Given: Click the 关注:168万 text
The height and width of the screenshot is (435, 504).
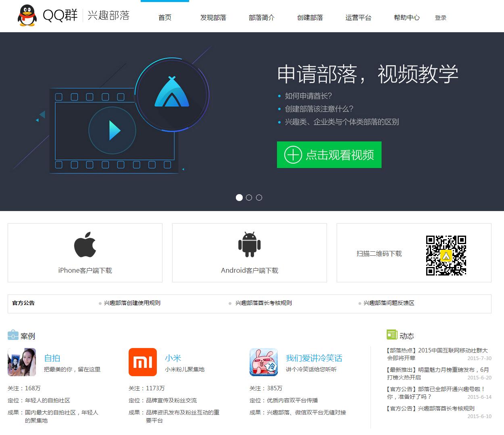Looking at the screenshot, I should pyautogui.click(x=24, y=388).
